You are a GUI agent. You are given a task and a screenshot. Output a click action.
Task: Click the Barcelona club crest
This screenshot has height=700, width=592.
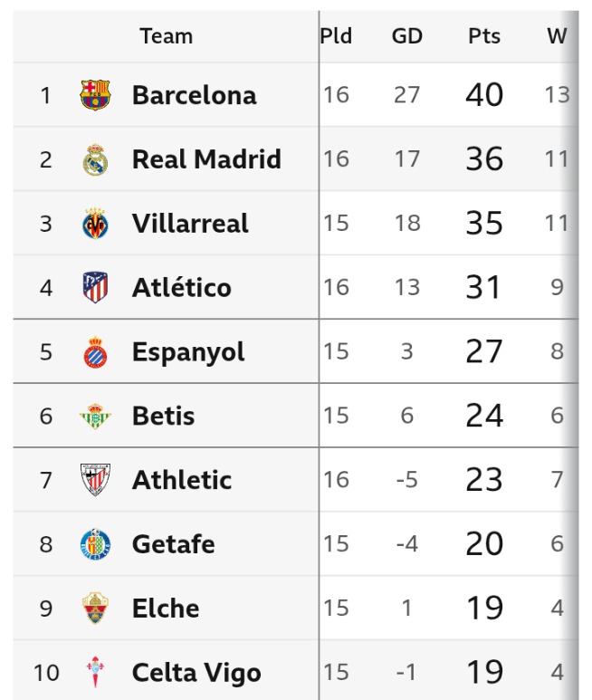coord(95,95)
